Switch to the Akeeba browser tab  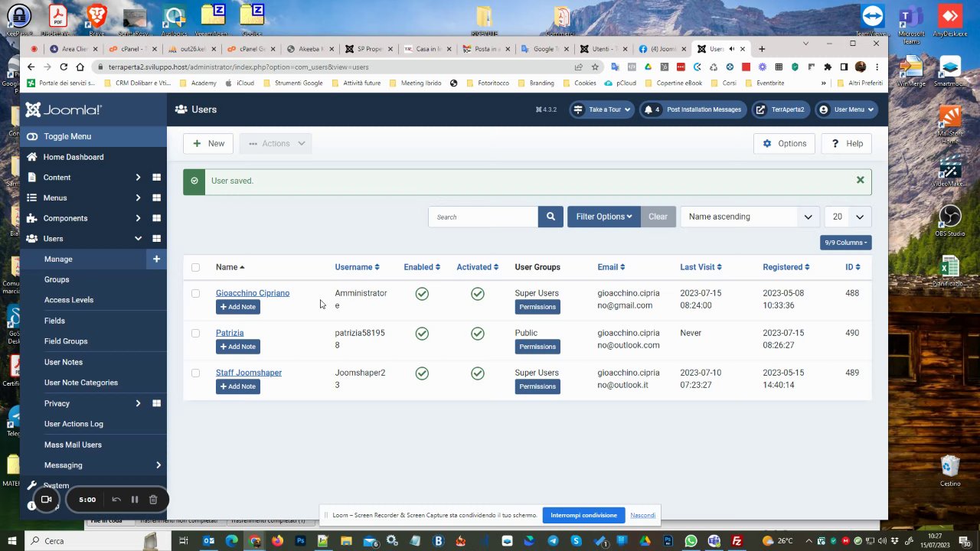coord(309,49)
